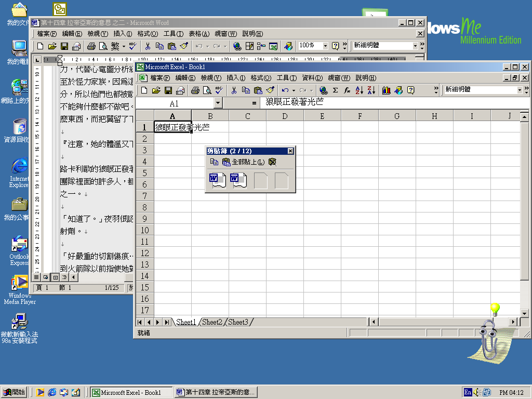Show more Excel standard toolbar buttons
This screenshot has width=532, height=399.
click(x=436, y=90)
